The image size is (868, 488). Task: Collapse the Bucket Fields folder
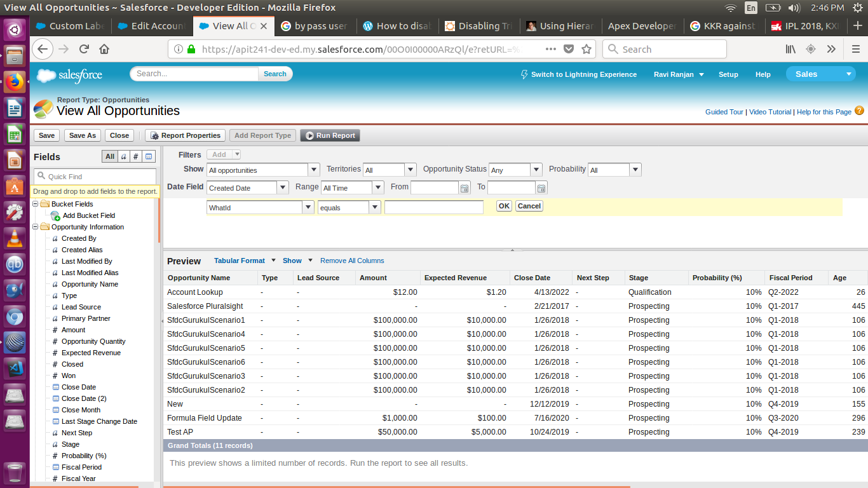pyautogui.click(x=36, y=204)
